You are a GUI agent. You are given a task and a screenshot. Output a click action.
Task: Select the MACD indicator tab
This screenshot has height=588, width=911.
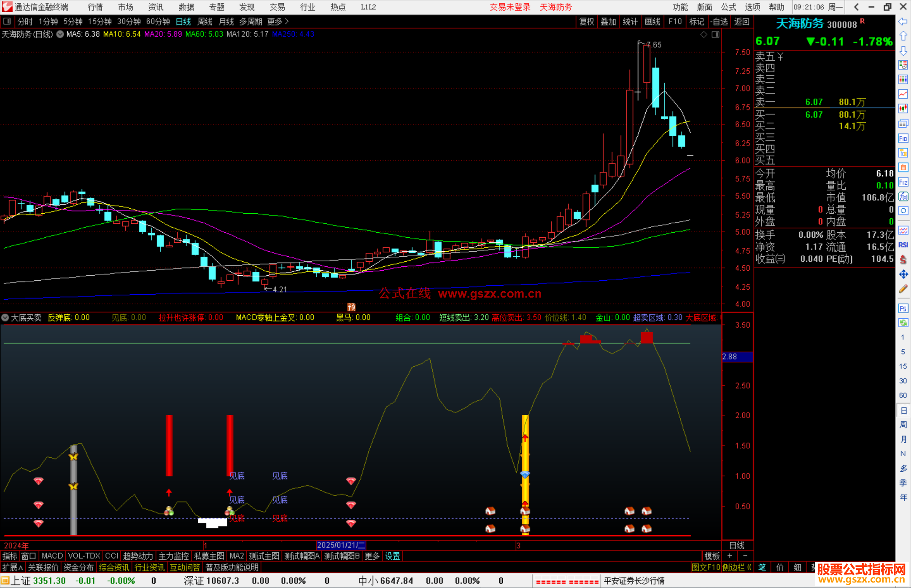[x=52, y=556]
